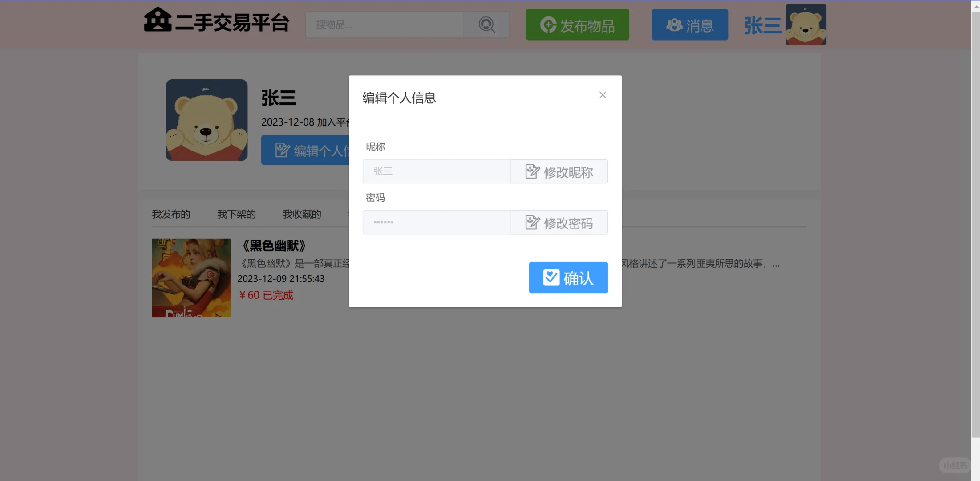Screen dimensions: 980x481
Task: Click the platform logo icon top left
Action: coord(157,20)
